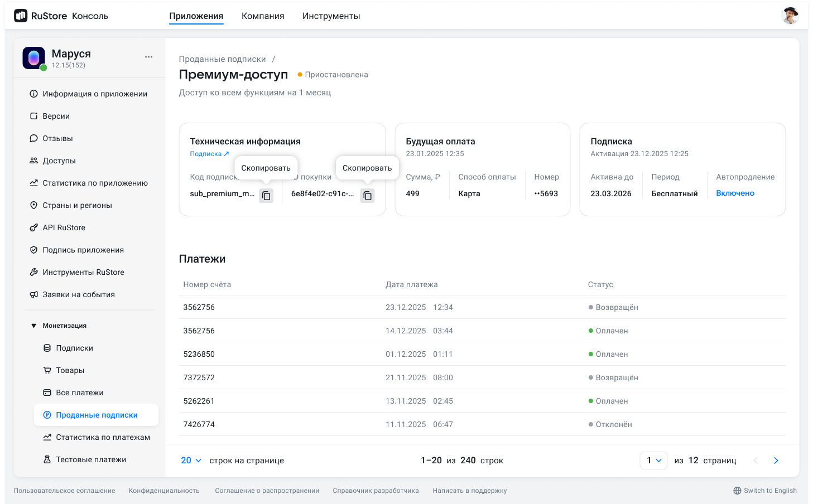This screenshot has width=813, height=504.
Task: Open Справочник разработчика footer link
Action: click(376, 491)
